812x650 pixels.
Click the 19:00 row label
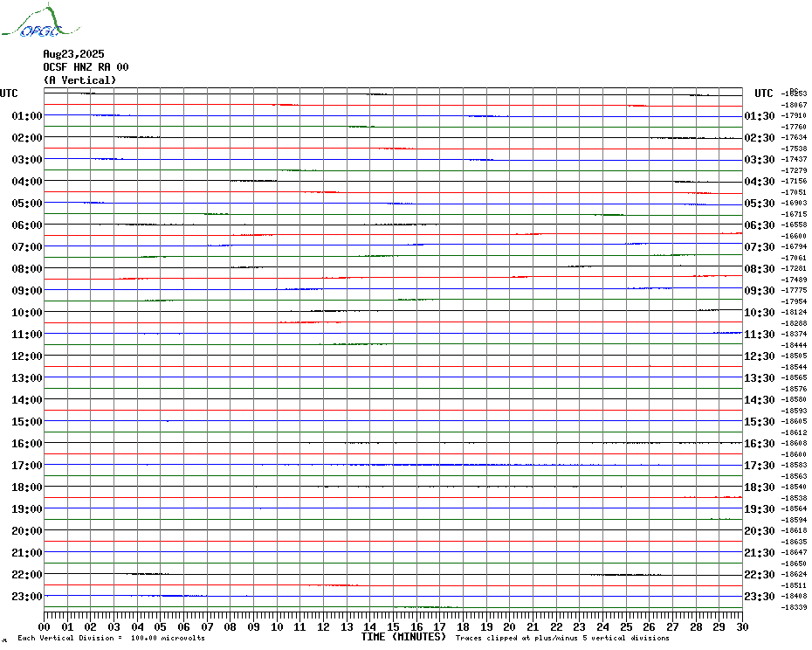(27, 509)
